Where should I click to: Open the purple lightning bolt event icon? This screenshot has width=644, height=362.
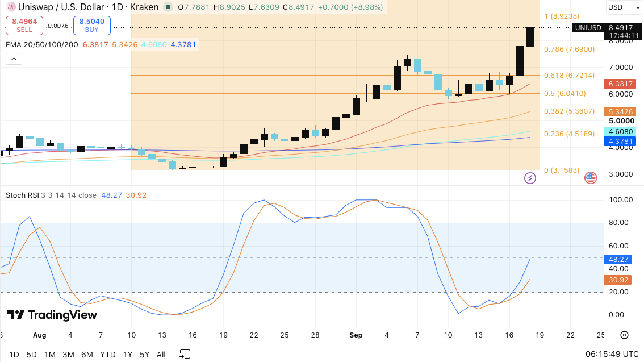pyautogui.click(x=530, y=178)
